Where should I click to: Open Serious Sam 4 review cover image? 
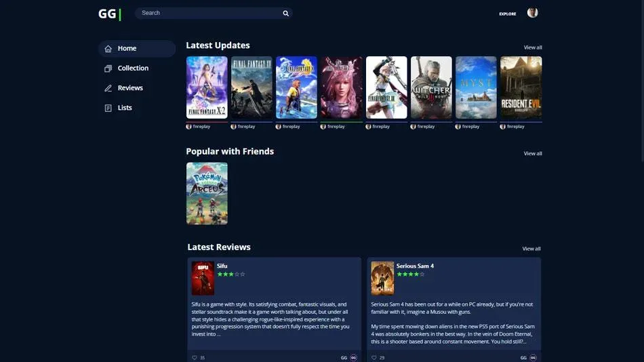[x=382, y=278]
